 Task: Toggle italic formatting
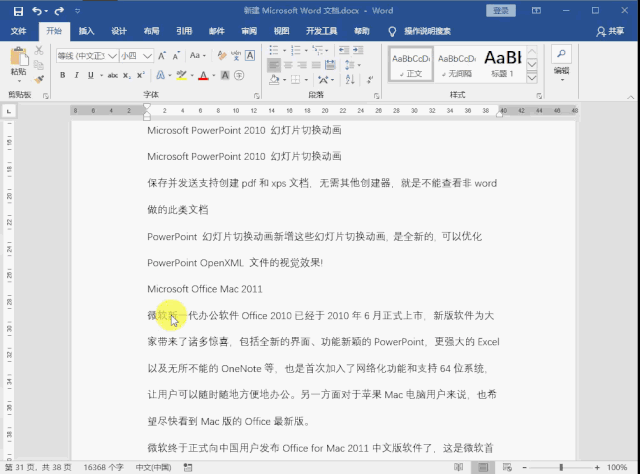(76, 76)
